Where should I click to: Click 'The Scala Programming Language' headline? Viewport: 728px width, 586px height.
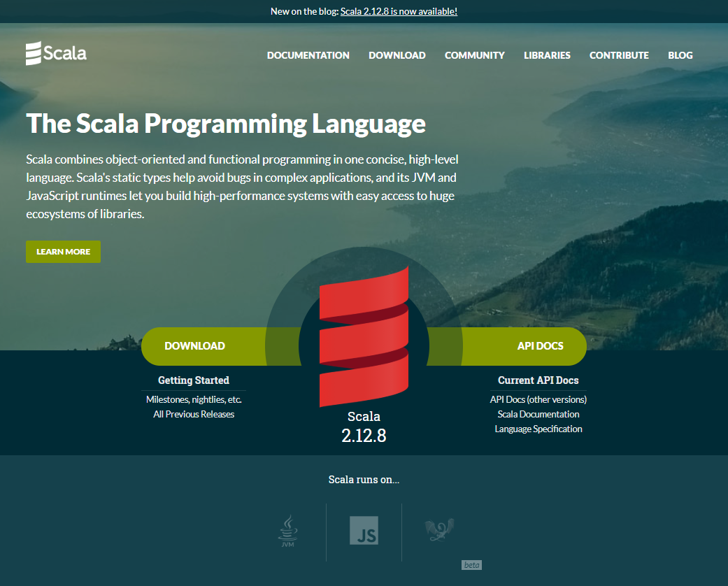coord(226,124)
